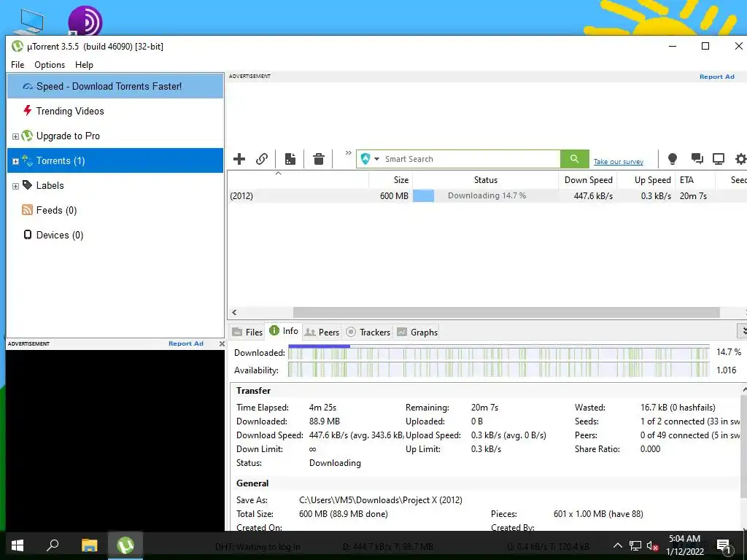Image resolution: width=747 pixels, height=560 pixels.
Task: Switch to the Graphs tab
Action: [x=417, y=332]
